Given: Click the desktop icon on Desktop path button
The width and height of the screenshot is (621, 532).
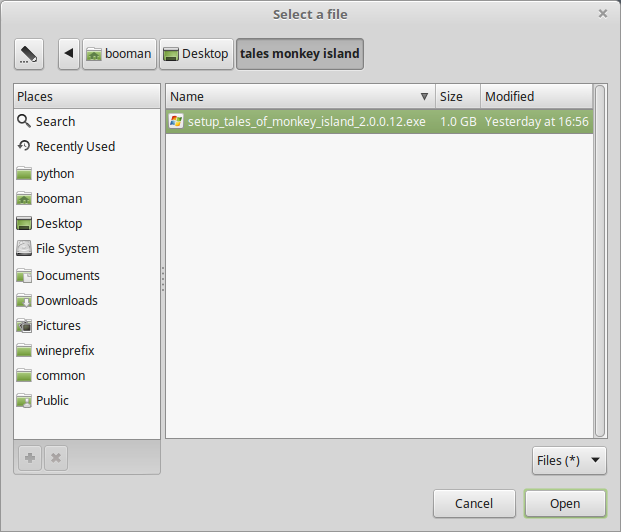Looking at the screenshot, I should (x=171, y=54).
